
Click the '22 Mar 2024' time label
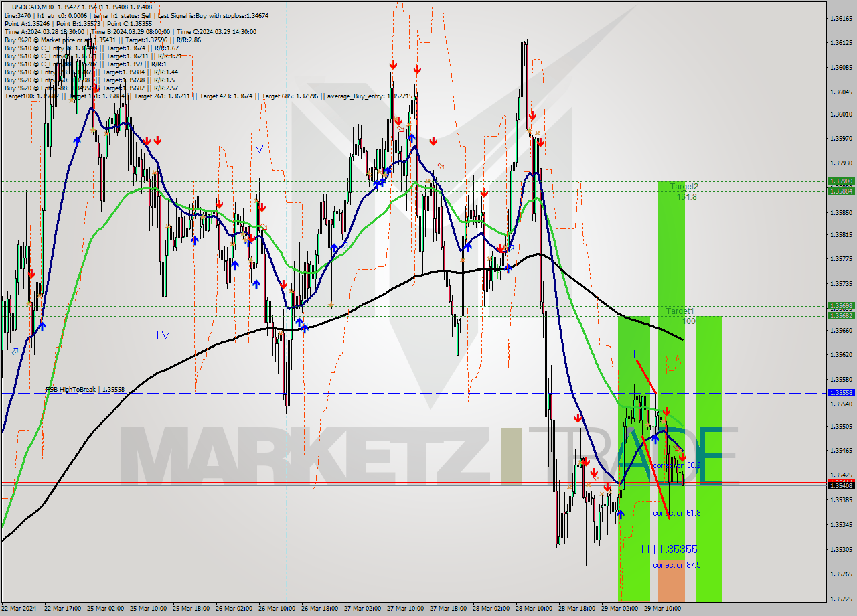(x=19, y=609)
